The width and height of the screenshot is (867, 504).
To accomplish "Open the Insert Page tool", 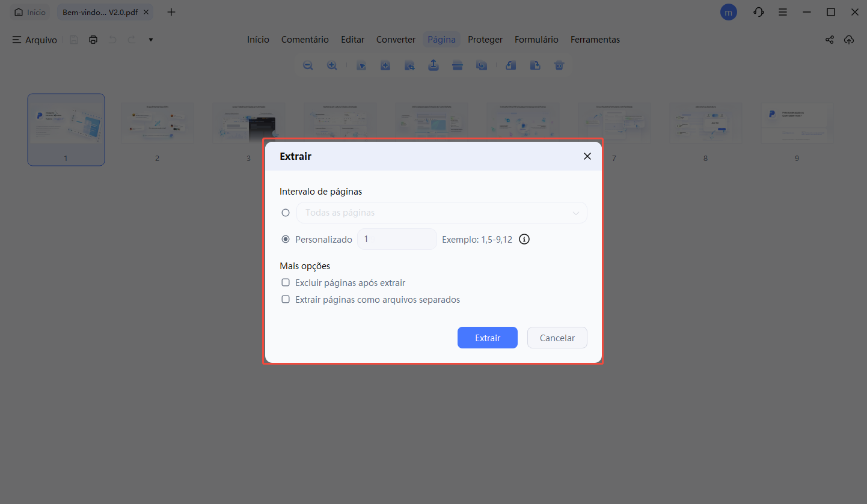I will [x=385, y=65].
